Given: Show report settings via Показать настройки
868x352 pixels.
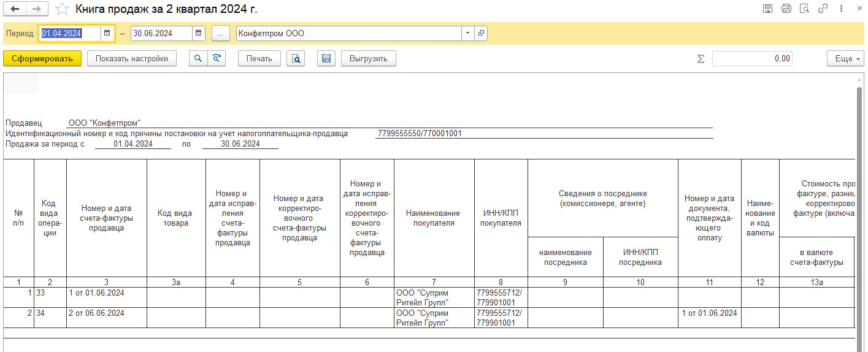Looking at the screenshot, I should [132, 58].
